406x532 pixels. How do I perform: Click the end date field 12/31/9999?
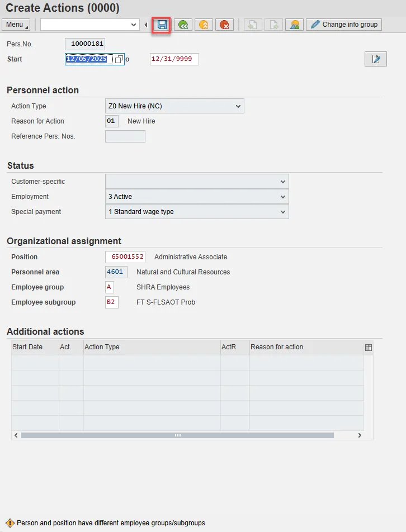coord(174,59)
